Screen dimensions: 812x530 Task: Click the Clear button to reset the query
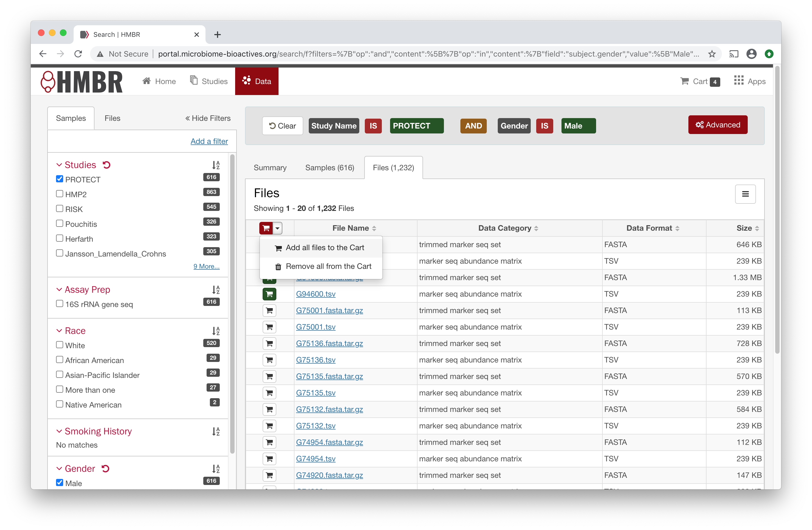282,125
